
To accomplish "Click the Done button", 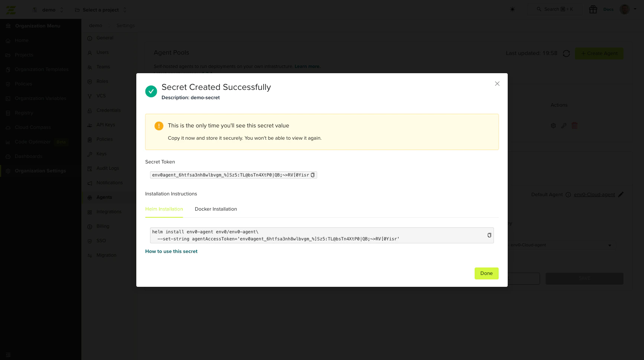I will 486,273.
